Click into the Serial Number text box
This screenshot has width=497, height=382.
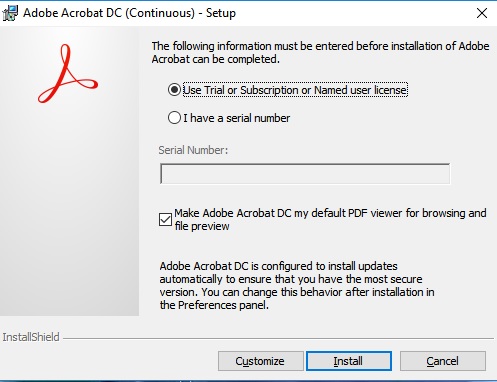[x=305, y=174]
